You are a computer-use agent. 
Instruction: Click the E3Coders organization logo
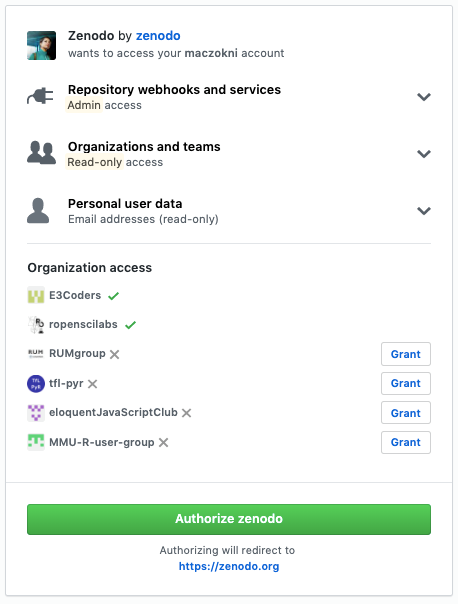36,295
